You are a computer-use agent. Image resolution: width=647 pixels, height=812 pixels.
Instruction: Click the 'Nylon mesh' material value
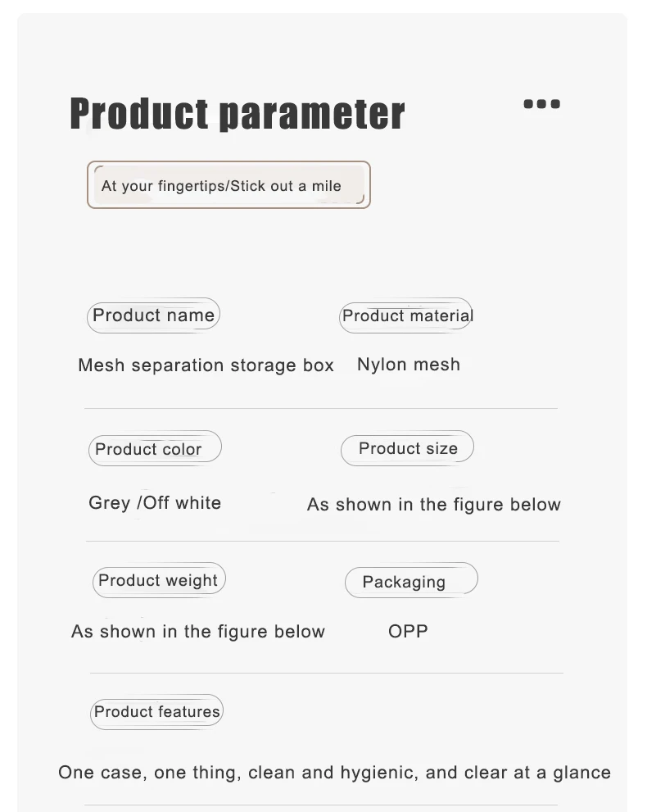click(x=409, y=365)
